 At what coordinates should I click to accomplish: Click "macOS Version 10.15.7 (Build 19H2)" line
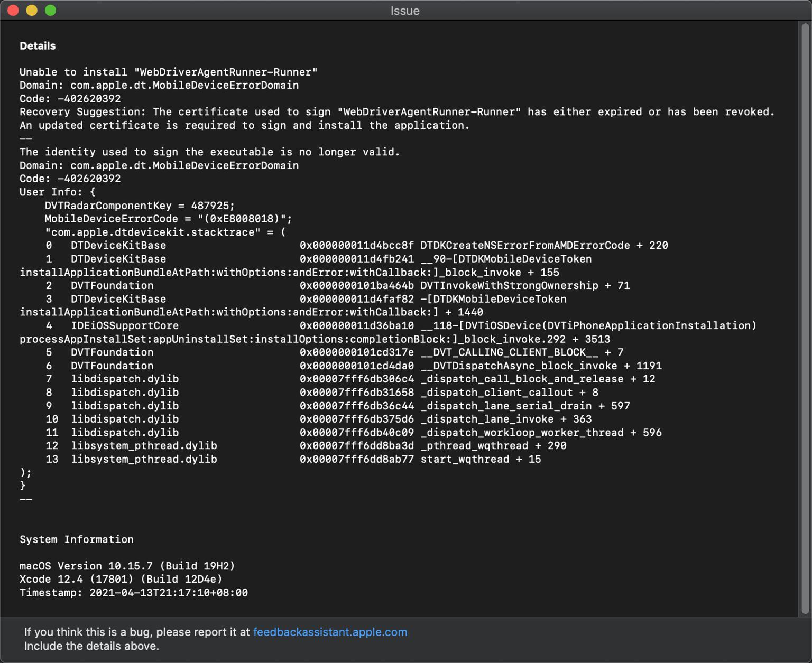point(127,566)
